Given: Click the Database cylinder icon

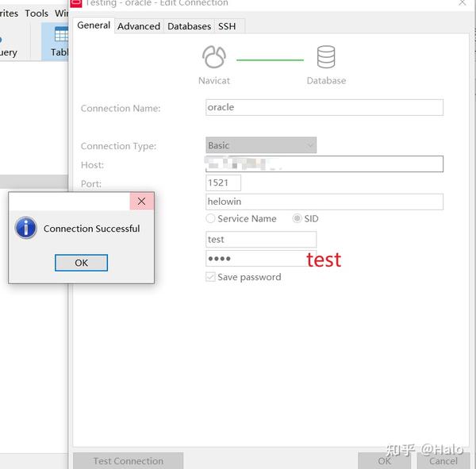Looking at the screenshot, I should coord(326,57).
